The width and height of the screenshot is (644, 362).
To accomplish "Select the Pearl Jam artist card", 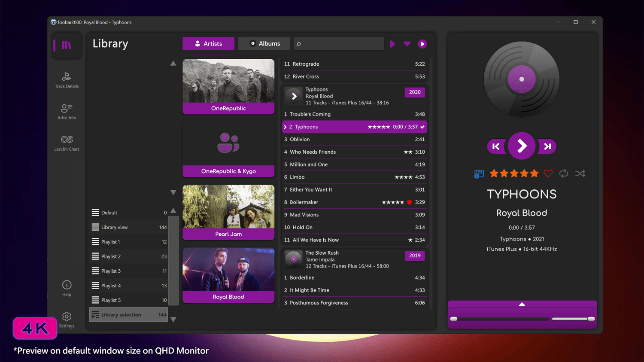I will pyautogui.click(x=228, y=212).
